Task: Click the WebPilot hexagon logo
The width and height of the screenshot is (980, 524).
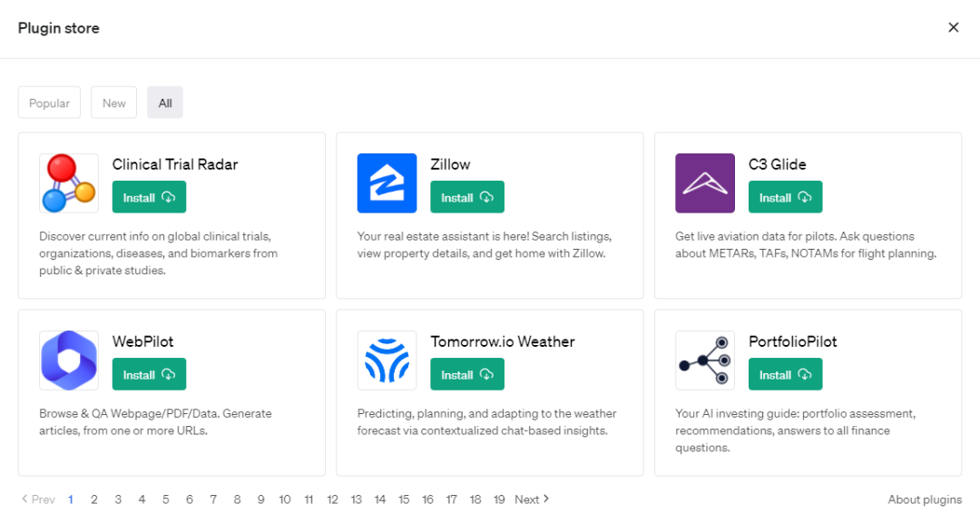Action: [69, 361]
